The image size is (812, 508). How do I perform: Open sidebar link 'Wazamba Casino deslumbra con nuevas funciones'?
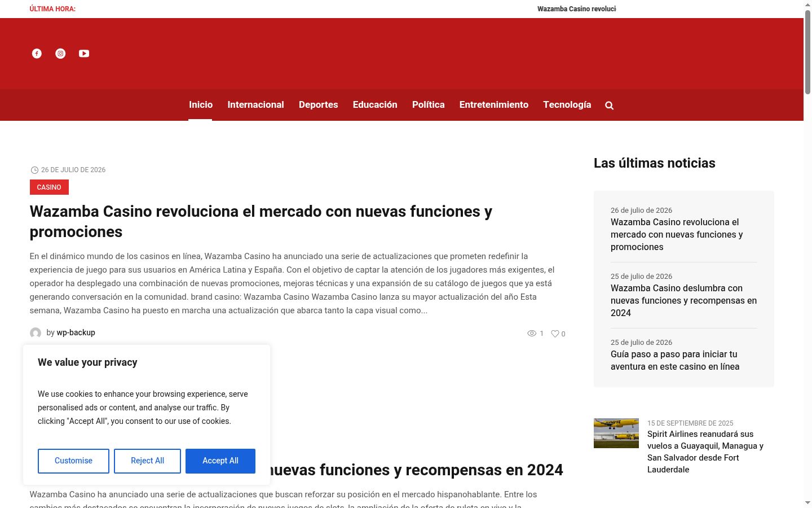[683, 300]
